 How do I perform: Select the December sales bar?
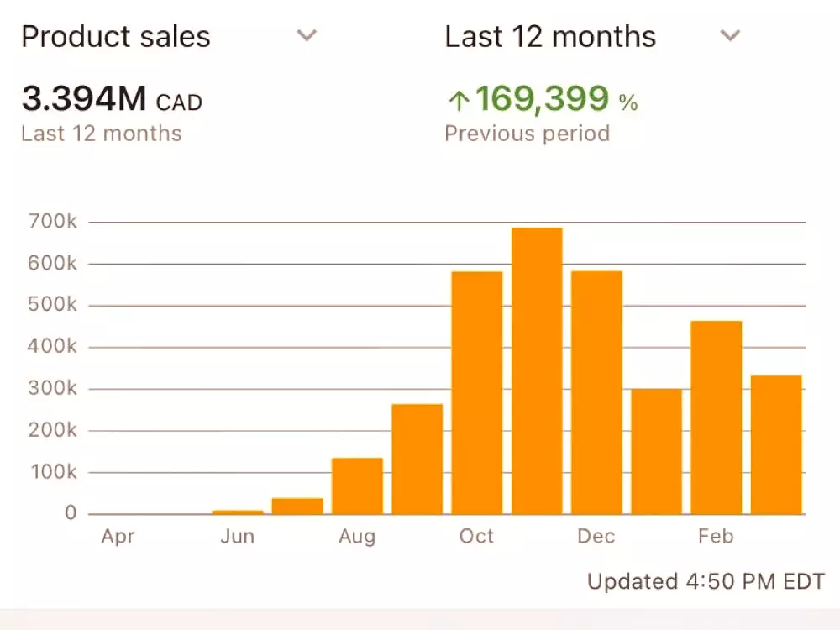pos(596,392)
